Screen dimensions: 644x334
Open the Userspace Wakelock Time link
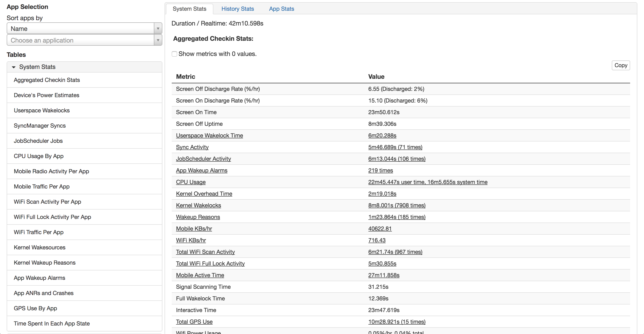pos(209,135)
